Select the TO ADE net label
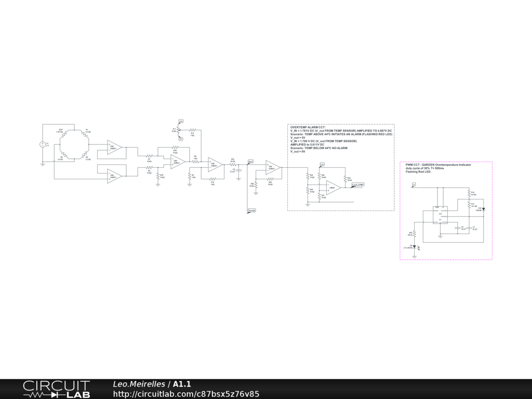532x399 pixels. [251, 210]
